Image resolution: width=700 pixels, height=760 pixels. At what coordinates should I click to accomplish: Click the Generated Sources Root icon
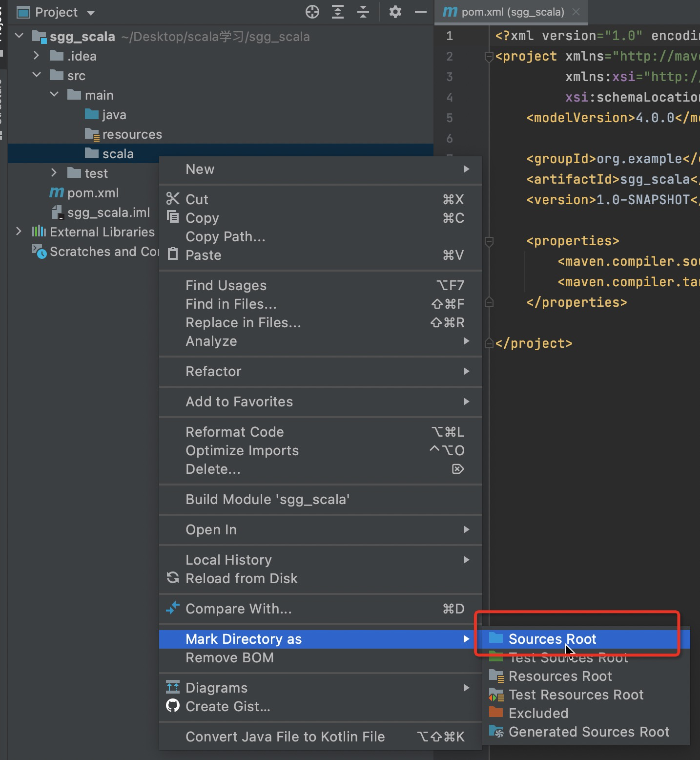pyautogui.click(x=496, y=731)
